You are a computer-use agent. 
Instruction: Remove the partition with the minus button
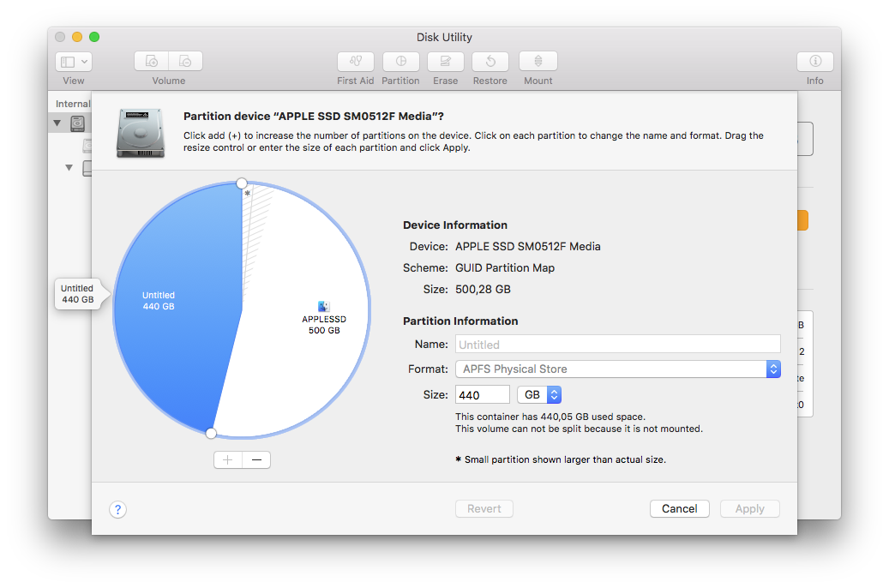click(256, 459)
